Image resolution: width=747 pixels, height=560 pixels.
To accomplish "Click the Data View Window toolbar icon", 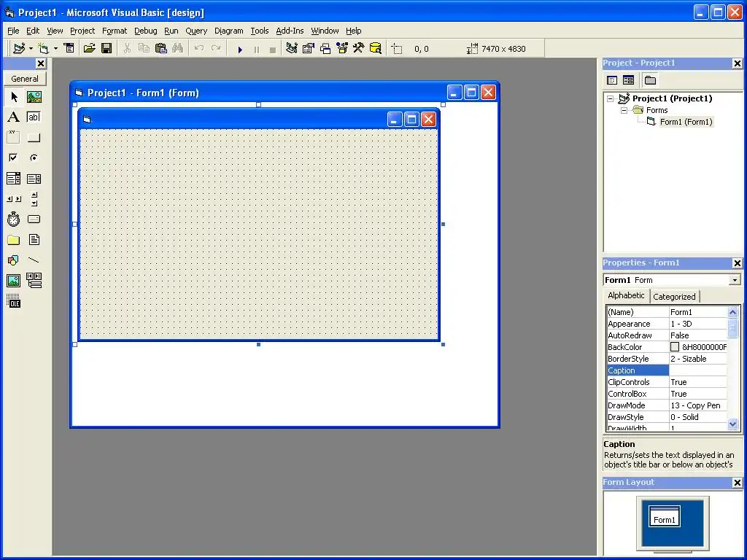I will tap(376, 48).
